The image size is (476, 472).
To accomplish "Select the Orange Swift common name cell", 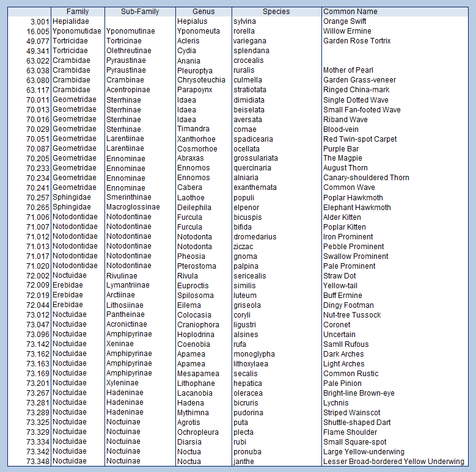I will (345, 21).
